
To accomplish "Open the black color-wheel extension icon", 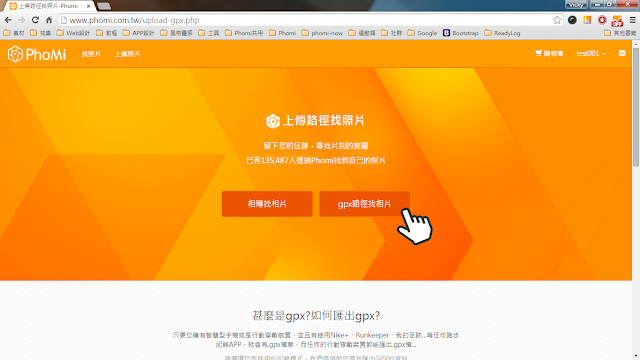I will pyautogui.click(x=572, y=20).
